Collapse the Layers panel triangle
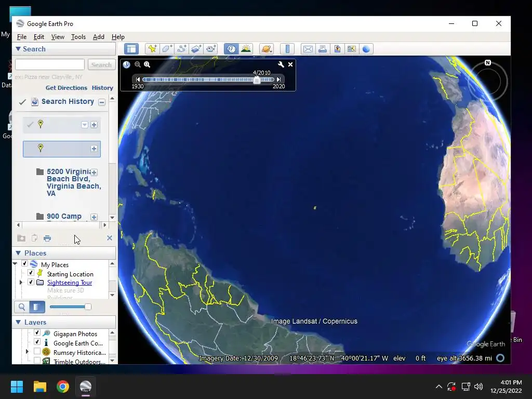 coord(18,322)
